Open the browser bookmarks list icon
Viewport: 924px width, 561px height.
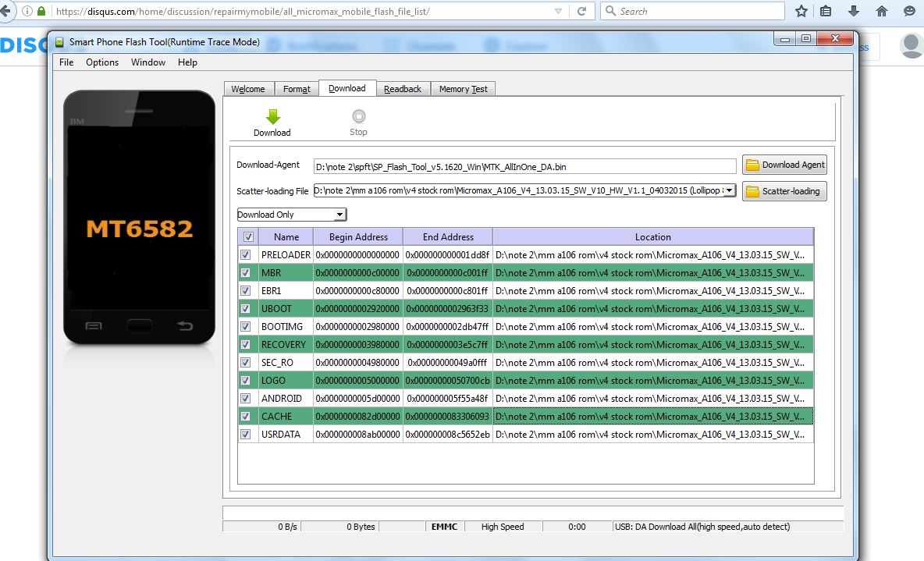[x=826, y=11]
